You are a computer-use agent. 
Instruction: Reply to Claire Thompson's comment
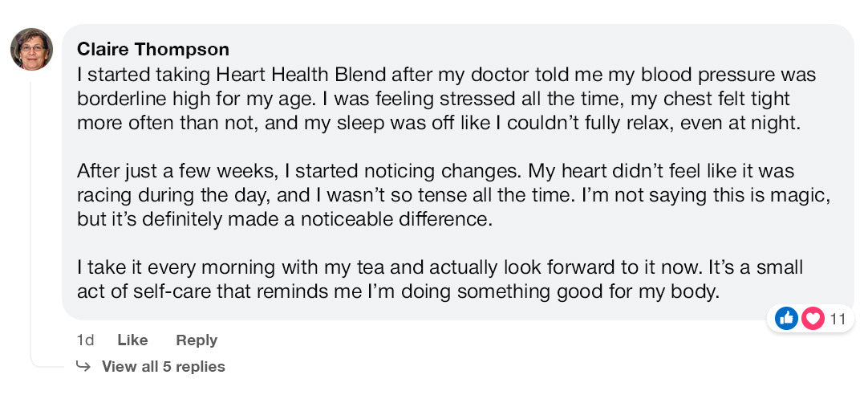[197, 340]
